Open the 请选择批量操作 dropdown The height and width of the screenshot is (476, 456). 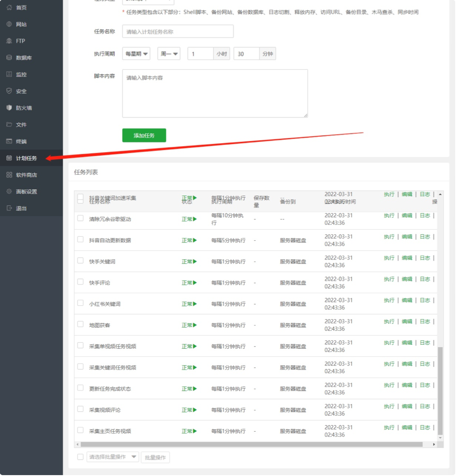[113, 457]
